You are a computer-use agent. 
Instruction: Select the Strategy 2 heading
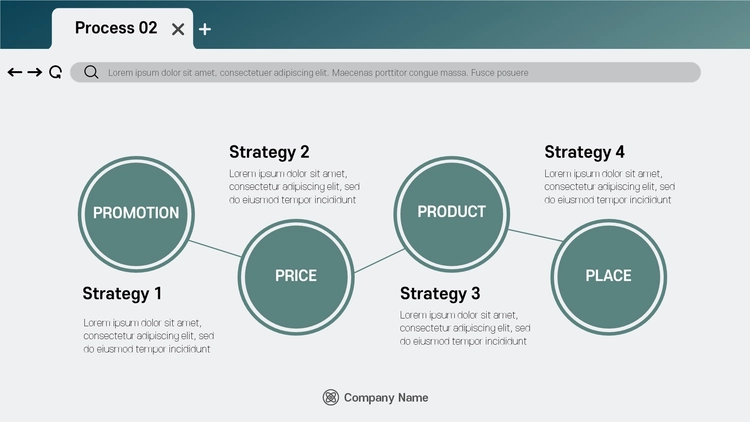point(269,152)
